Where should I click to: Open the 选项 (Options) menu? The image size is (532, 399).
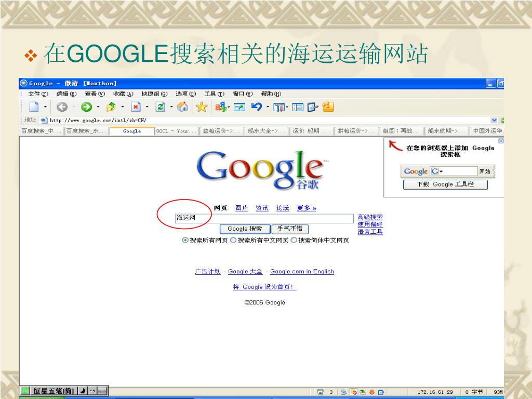pyautogui.click(x=185, y=94)
